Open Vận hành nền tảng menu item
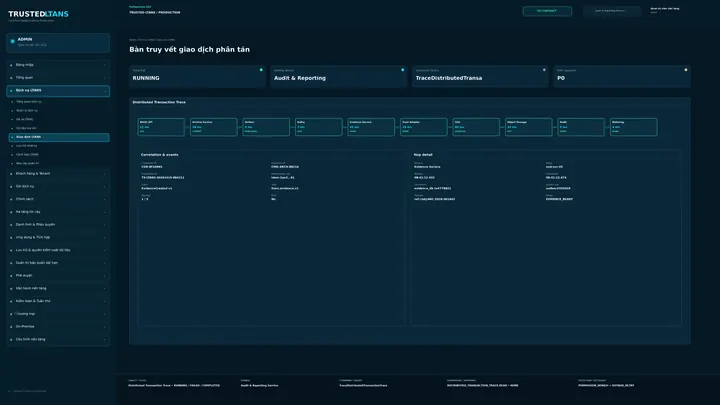The image size is (720, 405). pyautogui.click(x=58, y=288)
